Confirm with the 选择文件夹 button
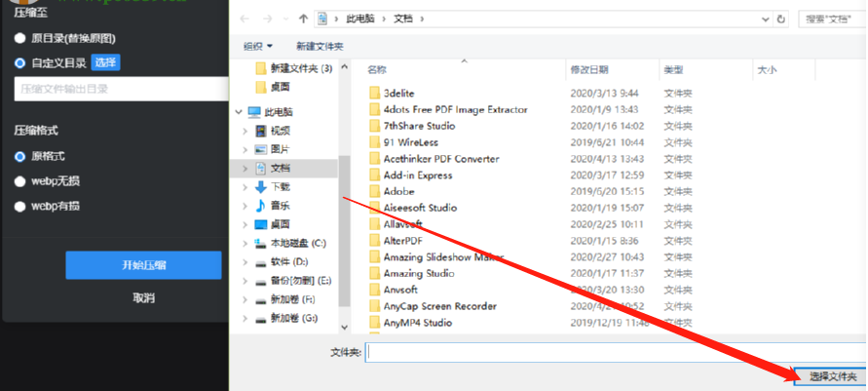The image size is (868, 391). tap(831, 376)
